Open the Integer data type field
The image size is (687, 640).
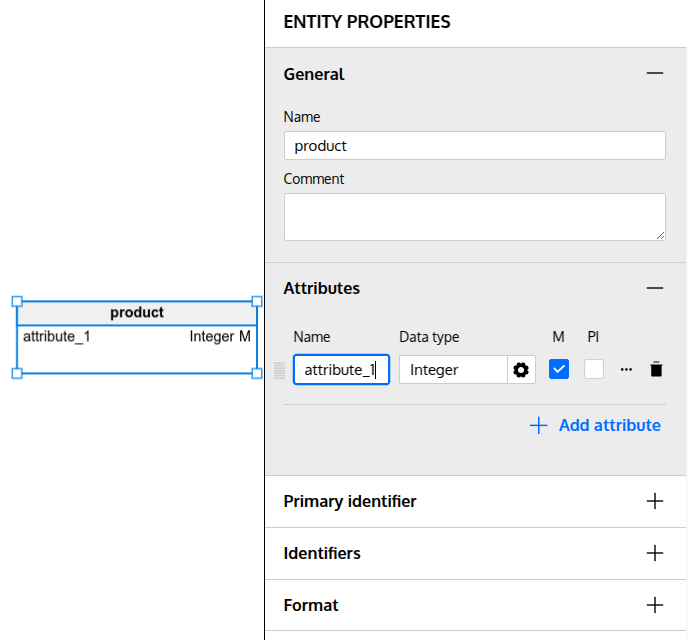tap(453, 370)
